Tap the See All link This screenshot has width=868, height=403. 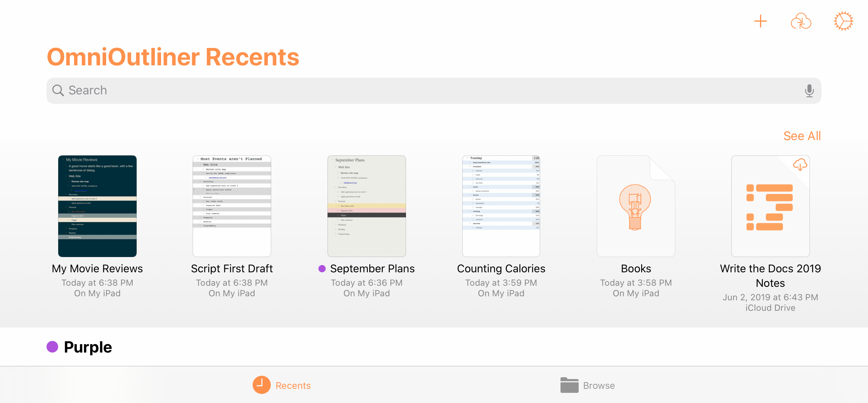[802, 136]
